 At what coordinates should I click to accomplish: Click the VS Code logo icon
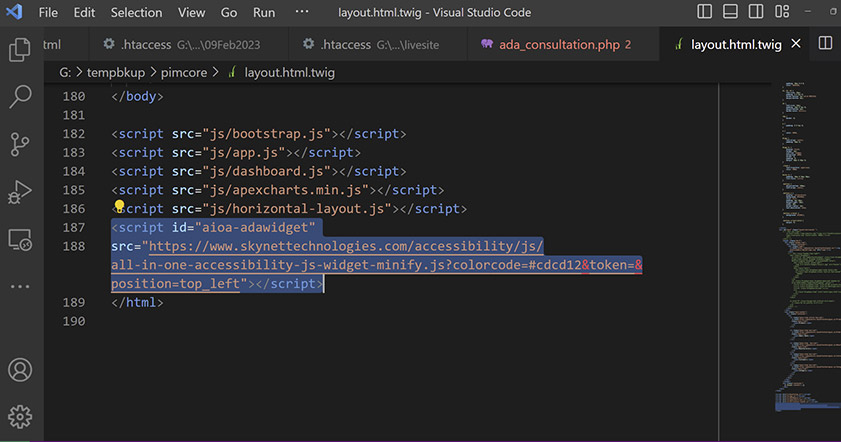(x=14, y=12)
